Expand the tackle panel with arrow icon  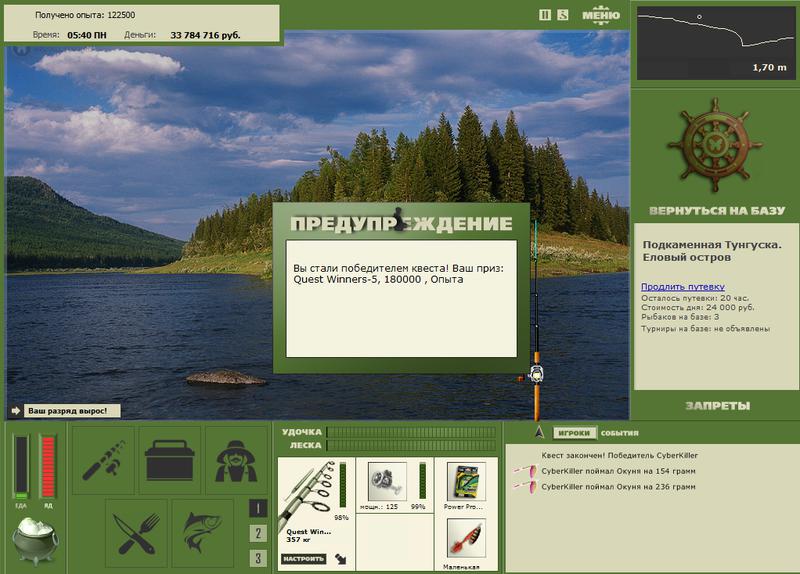pos(341,559)
